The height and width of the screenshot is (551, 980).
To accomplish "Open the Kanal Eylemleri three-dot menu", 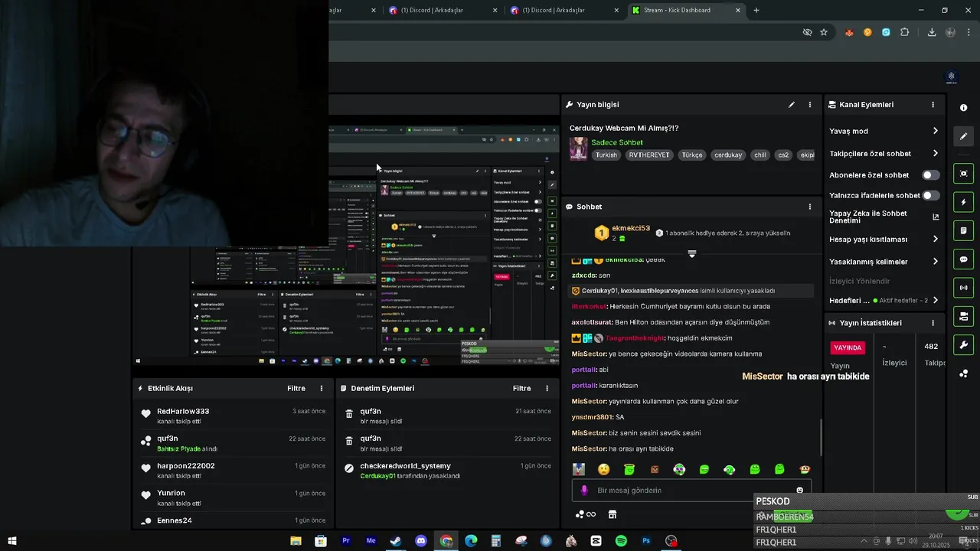I will coord(933,105).
